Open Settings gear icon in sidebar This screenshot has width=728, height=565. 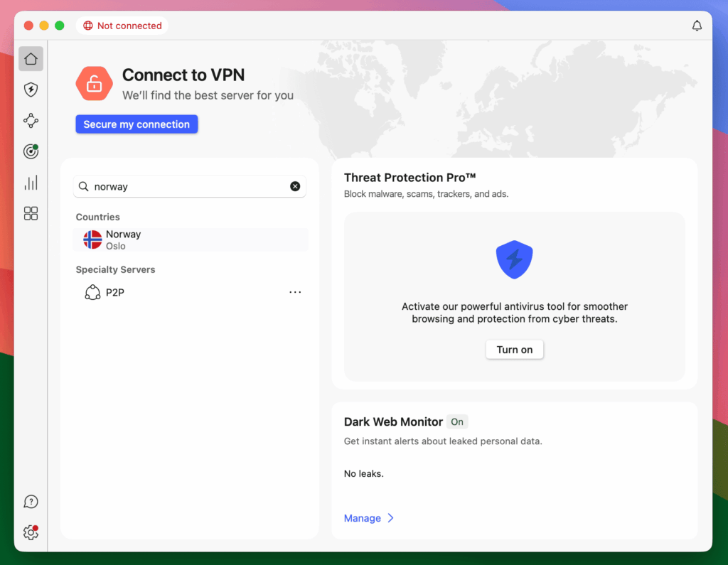click(x=31, y=532)
